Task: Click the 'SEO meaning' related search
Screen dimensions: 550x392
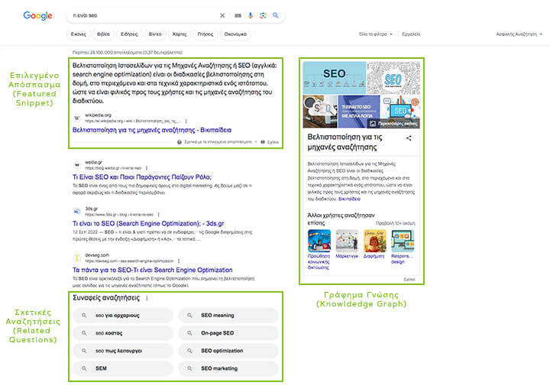Action: [x=218, y=315]
